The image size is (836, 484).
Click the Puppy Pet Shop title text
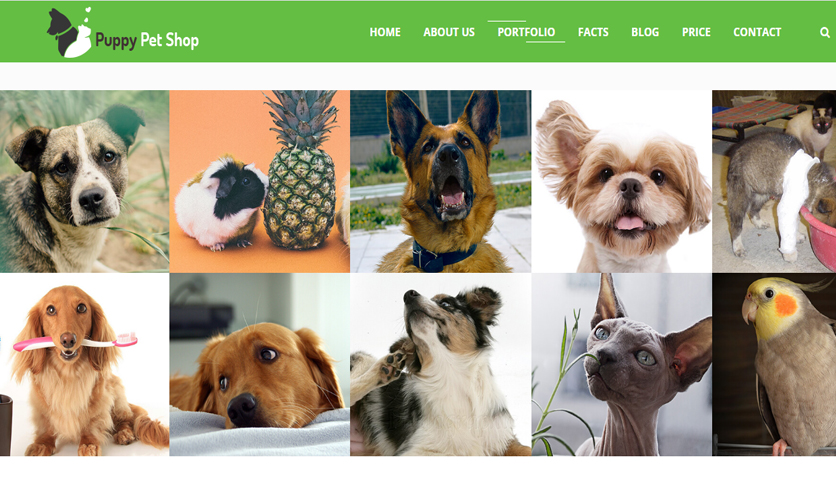[147, 41]
